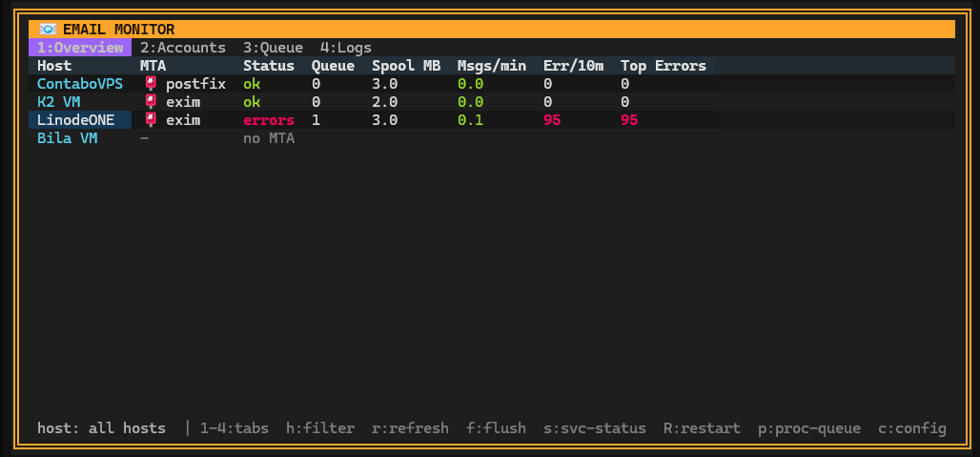980x457 pixels.
Task: Select the 1:Overview tab
Action: point(80,48)
